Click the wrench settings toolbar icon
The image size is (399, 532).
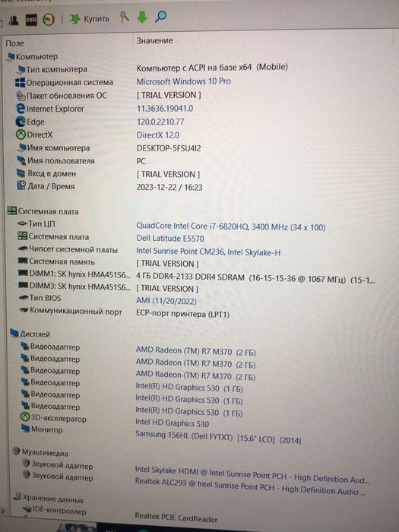coord(124,17)
